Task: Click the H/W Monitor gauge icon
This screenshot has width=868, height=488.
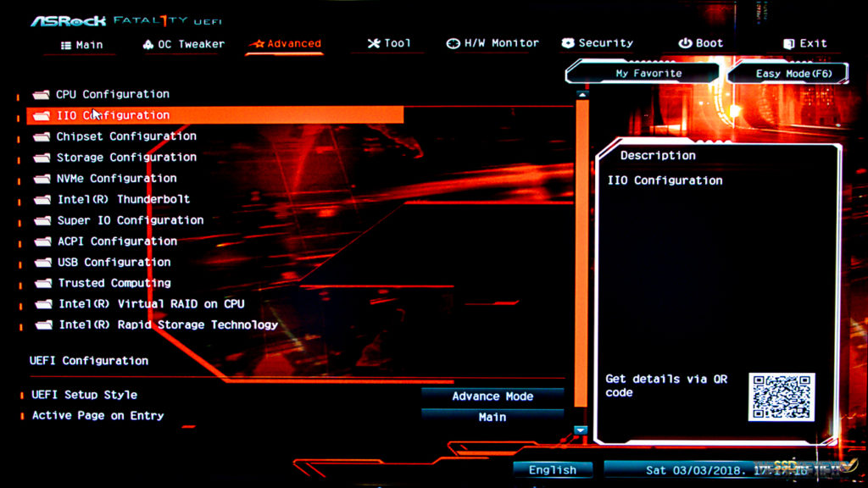Action: (453, 43)
